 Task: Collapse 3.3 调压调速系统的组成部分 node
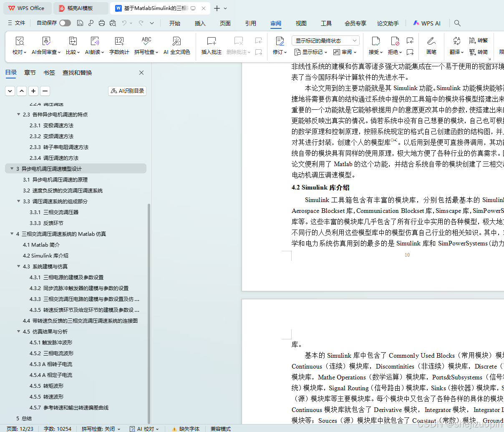[x=19, y=201]
